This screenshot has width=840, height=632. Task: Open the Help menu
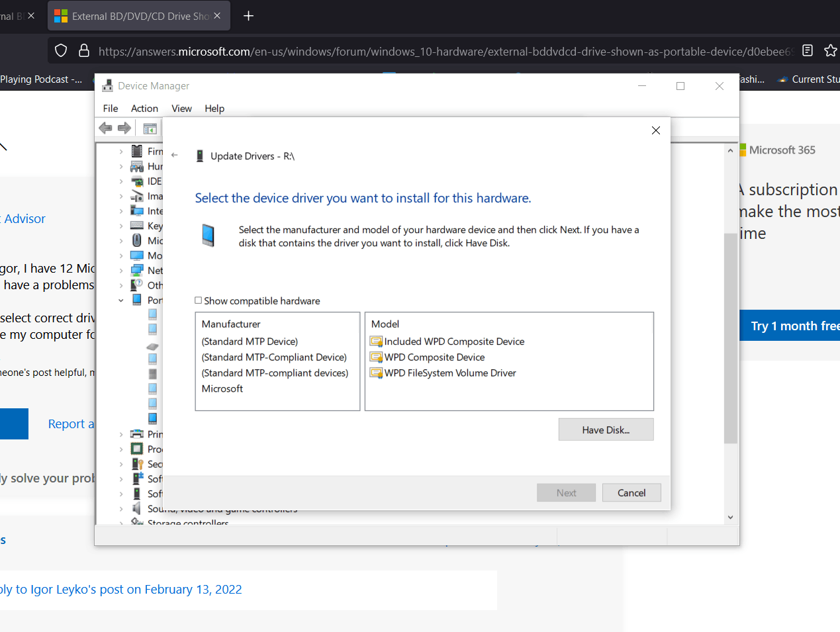[x=214, y=109]
